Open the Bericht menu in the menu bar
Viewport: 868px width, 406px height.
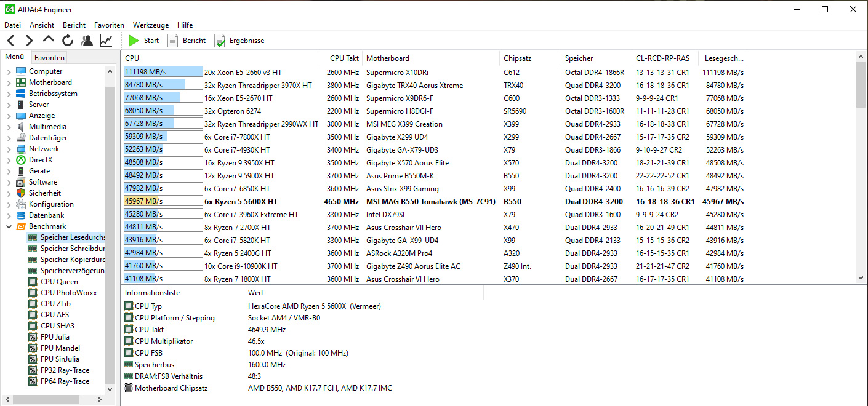click(x=74, y=25)
